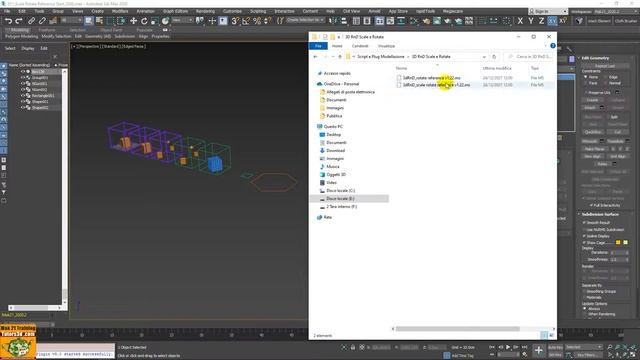Choose the Select and Rotate tool
The image size is (640, 360).
[144, 20]
